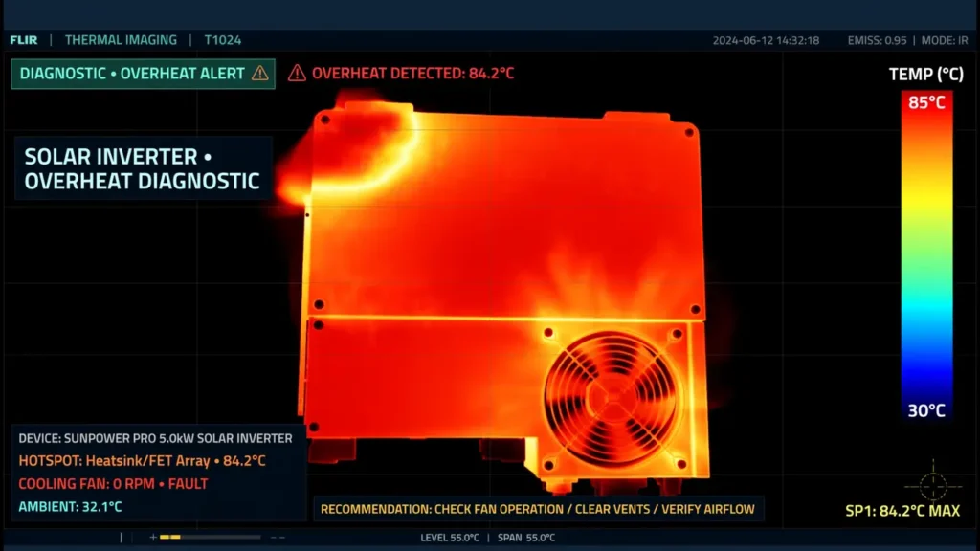Select OVERHEAT DETECTED: 84.2°C message
Screen dimensions: 980x551
pos(412,73)
